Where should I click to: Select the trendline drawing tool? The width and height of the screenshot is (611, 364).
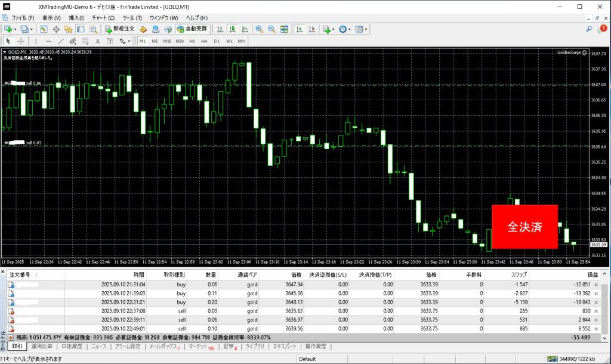tap(61, 41)
